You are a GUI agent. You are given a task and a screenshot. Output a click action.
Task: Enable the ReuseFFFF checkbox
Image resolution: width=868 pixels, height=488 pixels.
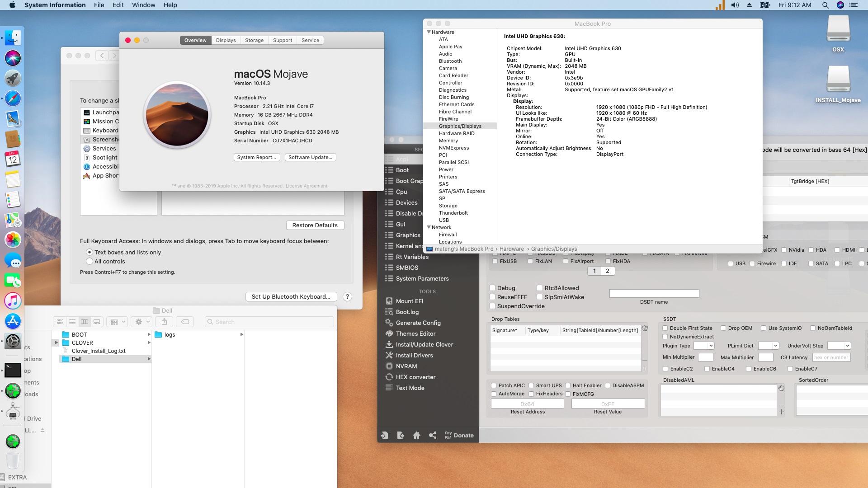(492, 297)
